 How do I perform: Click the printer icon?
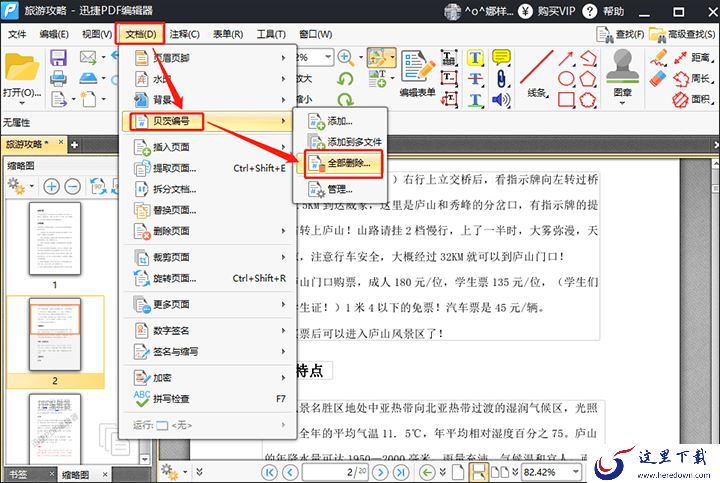click(58, 79)
